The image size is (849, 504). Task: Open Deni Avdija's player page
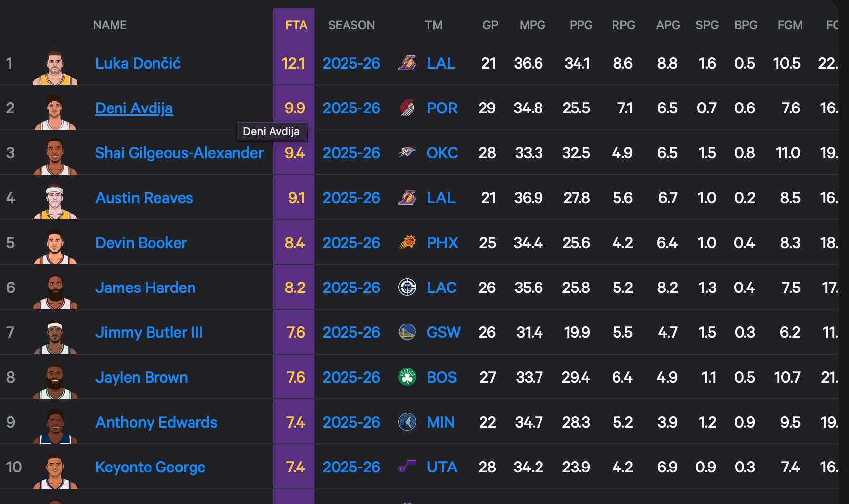coord(134,108)
